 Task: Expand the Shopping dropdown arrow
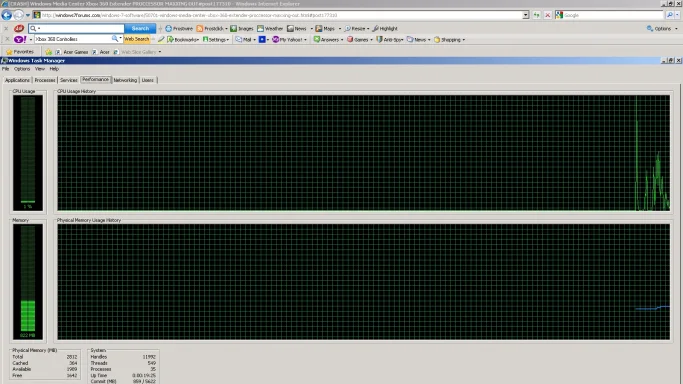463,40
